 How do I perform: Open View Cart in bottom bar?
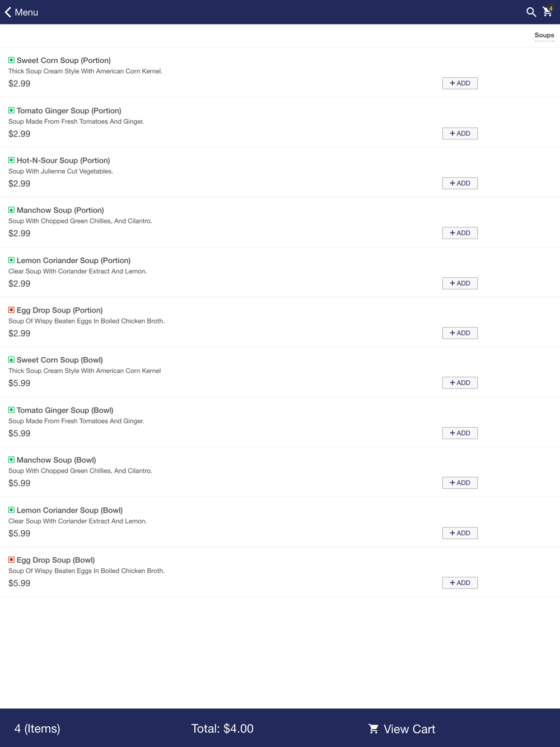click(402, 729)
